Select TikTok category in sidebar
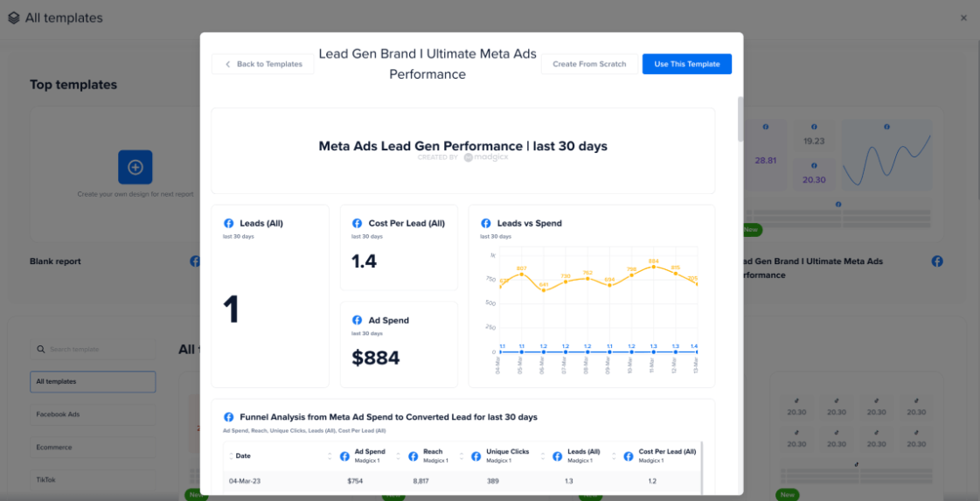980x501 pixels. 94,480
